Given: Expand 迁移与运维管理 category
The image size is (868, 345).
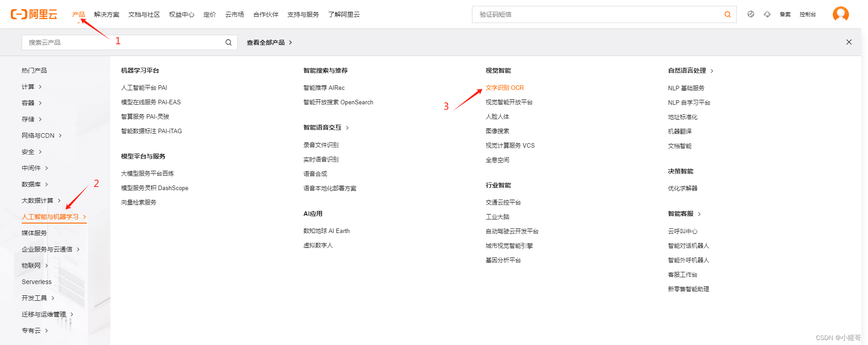Looking at the screenshot, I should (47, 314).
